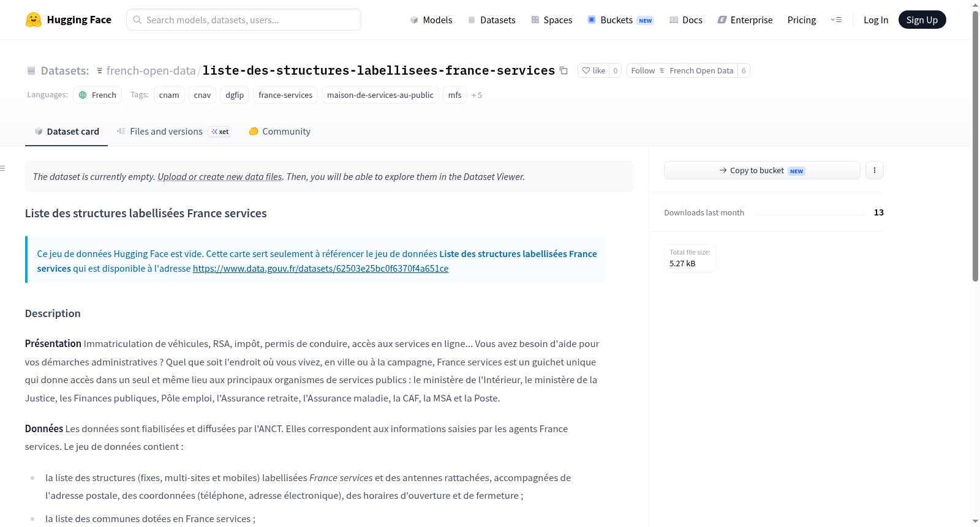
Task: Click the search magnifier icon
Action: (x=137, y=20)
